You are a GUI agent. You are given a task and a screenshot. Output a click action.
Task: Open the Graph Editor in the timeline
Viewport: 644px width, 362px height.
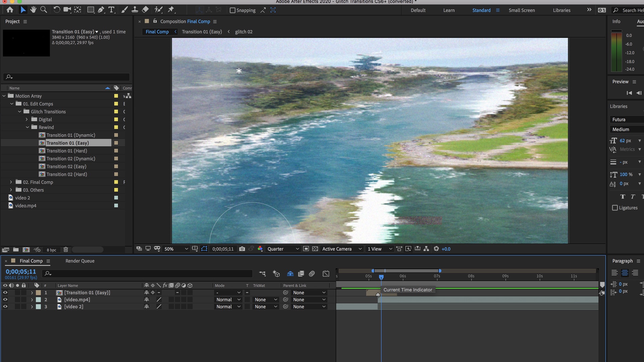coord(326,274)
